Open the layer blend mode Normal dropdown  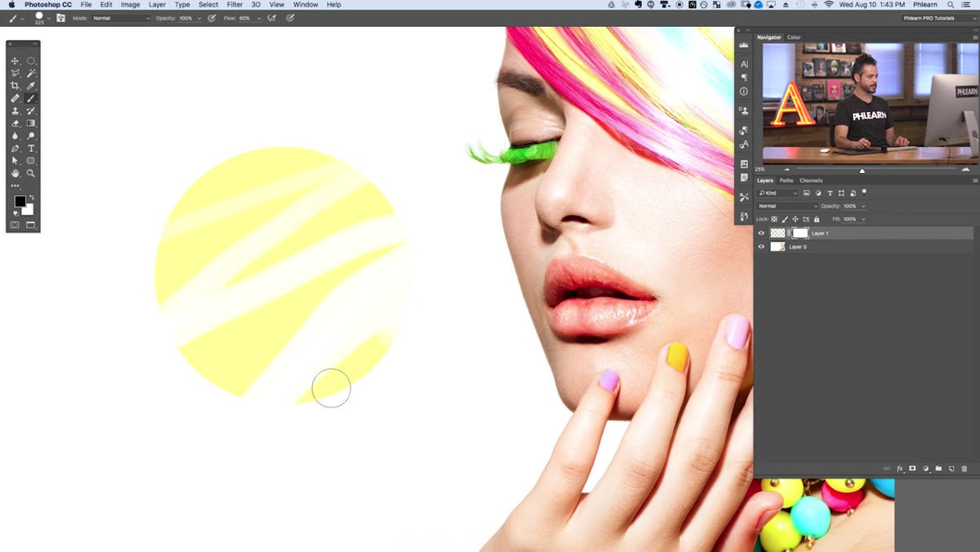pos(786,206)
